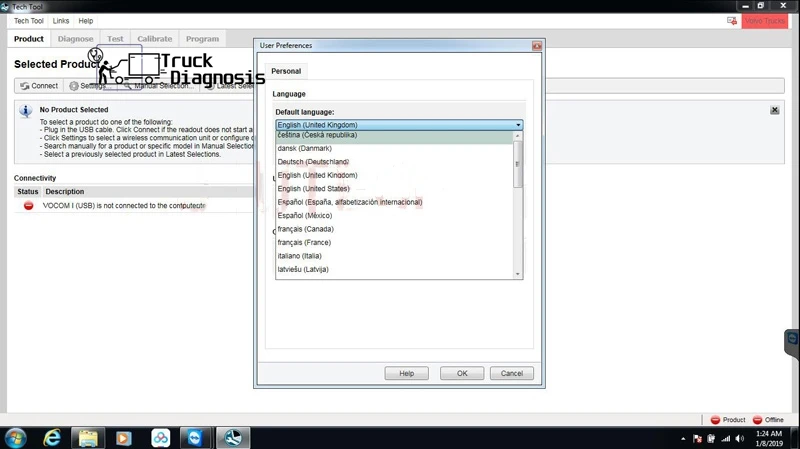Click the Description column header
Image resolution: width=800 pixels, height=449 pixels.
point(65,192)
